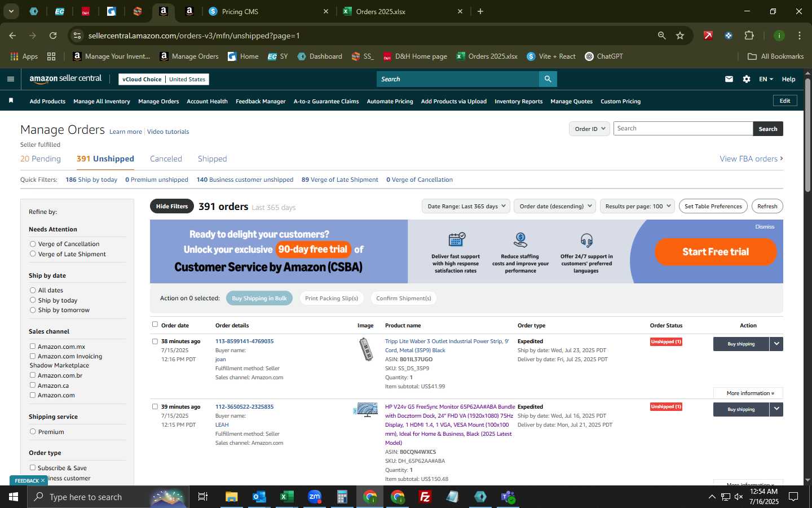This screenshot has height=508, width=812.
Task: Expand the Buy shipping arrow for the Tripp Lite order
Action: click(776, 344)
